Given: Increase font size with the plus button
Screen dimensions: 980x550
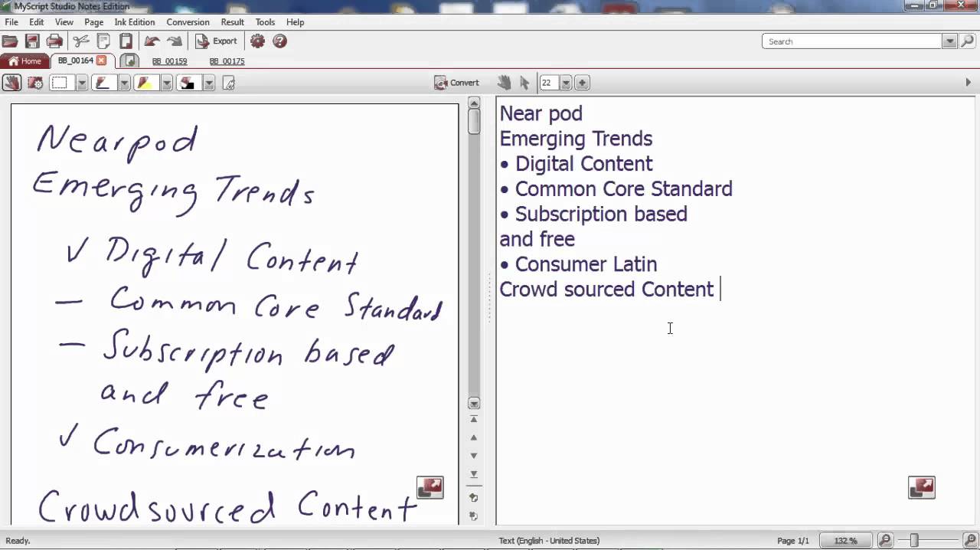Looking at the screenshot, I should click(582, 83).
